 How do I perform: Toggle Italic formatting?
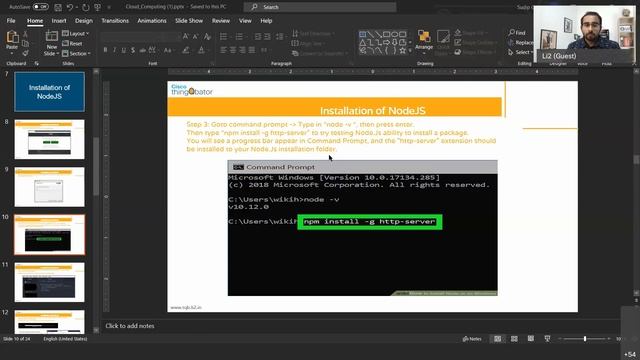114,50
